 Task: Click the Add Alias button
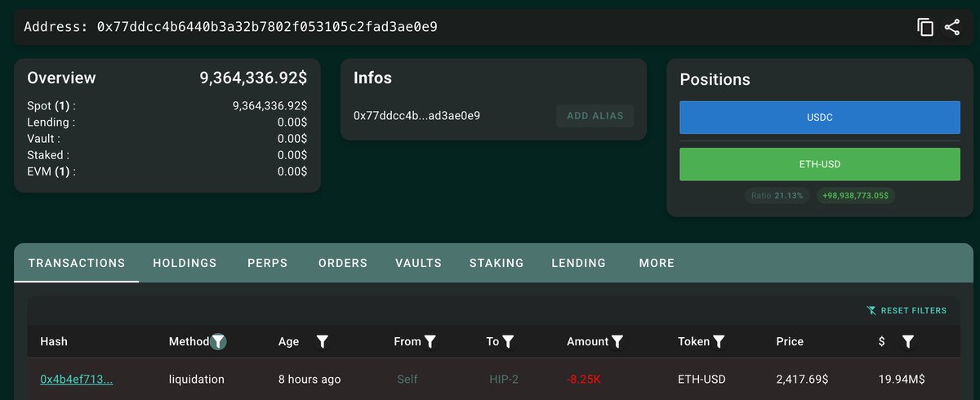point(595,116)
